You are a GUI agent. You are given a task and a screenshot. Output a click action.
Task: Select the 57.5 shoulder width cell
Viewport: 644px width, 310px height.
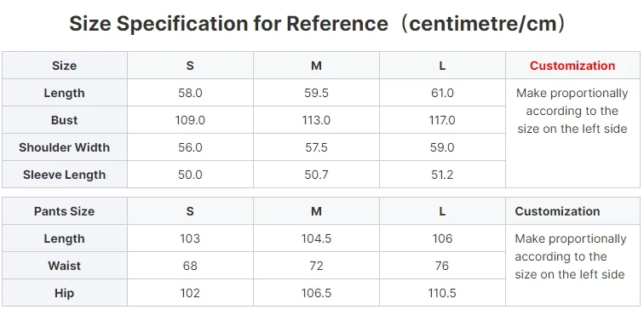click(316, 147)
